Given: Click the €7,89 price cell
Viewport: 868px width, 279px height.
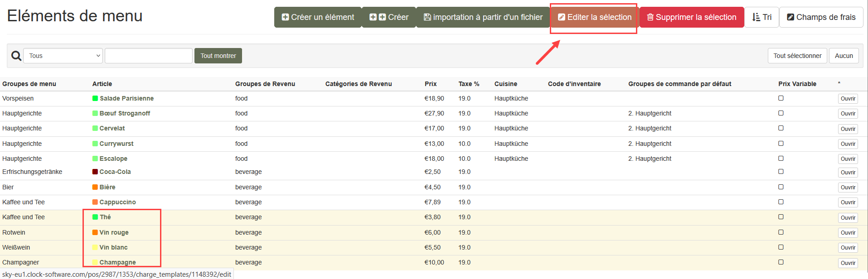Looking at the screenshot, I should [432, 202].
